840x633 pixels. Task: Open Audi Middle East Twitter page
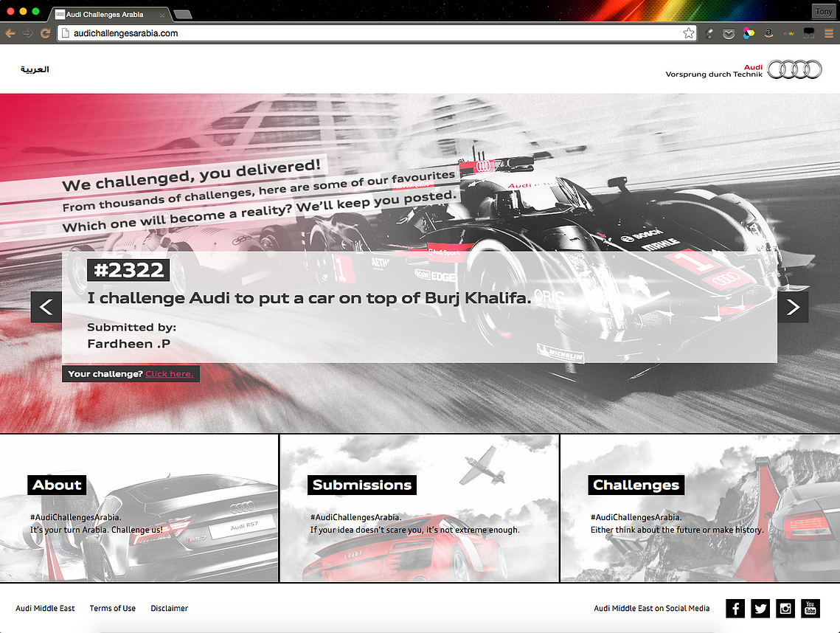pyautogui.click(x=760, y=609)
